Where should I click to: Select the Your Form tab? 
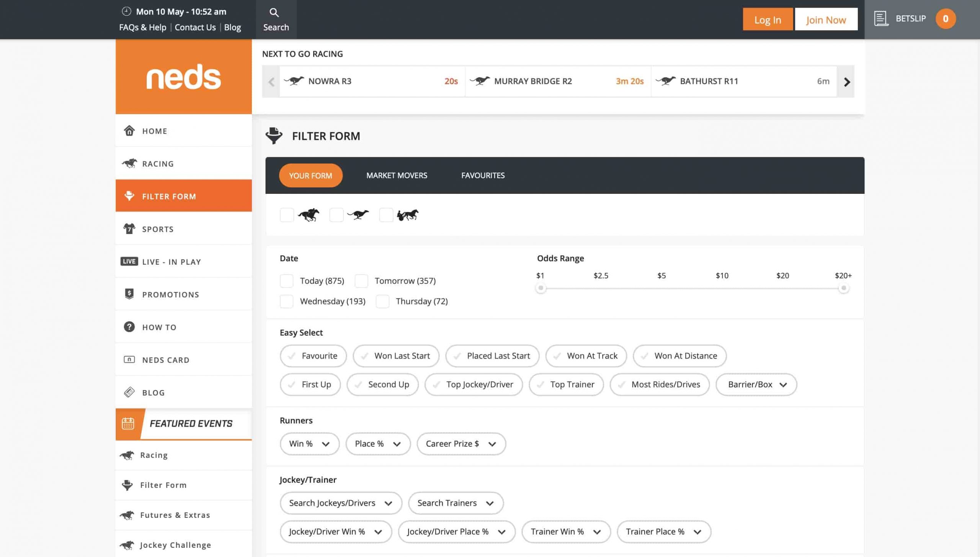click(310, 175)
